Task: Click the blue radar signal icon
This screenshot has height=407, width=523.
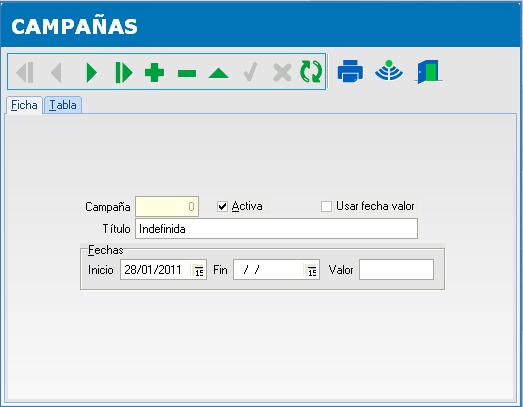Action: [389, 70]
